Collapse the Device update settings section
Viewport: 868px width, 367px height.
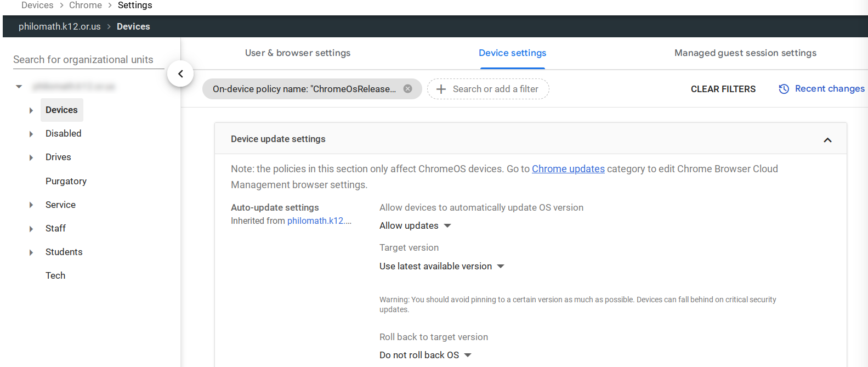pos(827,140)
